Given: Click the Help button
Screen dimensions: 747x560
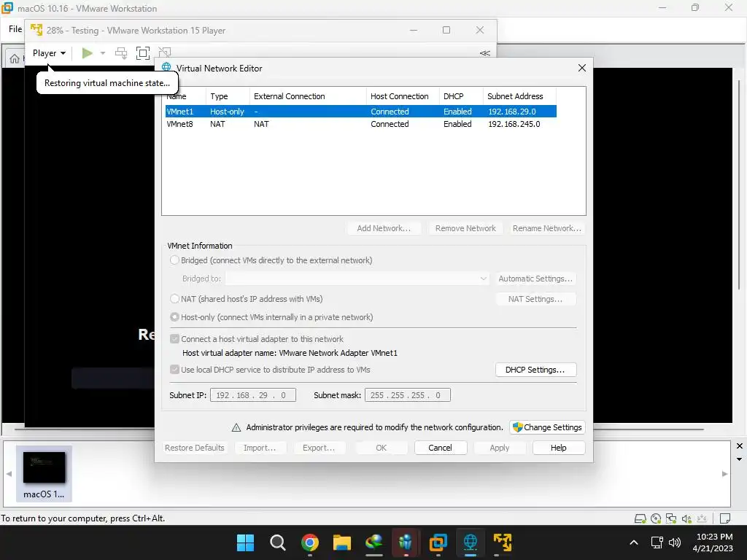Looking at the screenshot, I should point(558,448).
